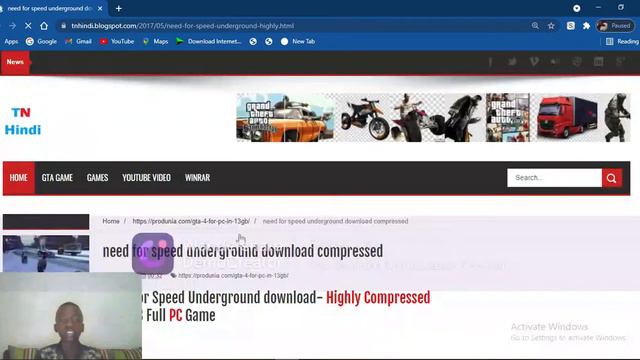Click the site Search... field

[554, 178]
